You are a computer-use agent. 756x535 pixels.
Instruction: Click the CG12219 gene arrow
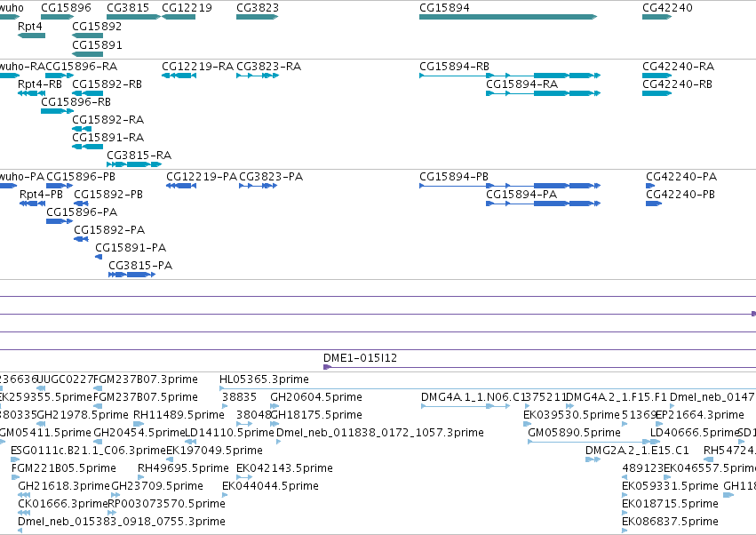(179, 17)
